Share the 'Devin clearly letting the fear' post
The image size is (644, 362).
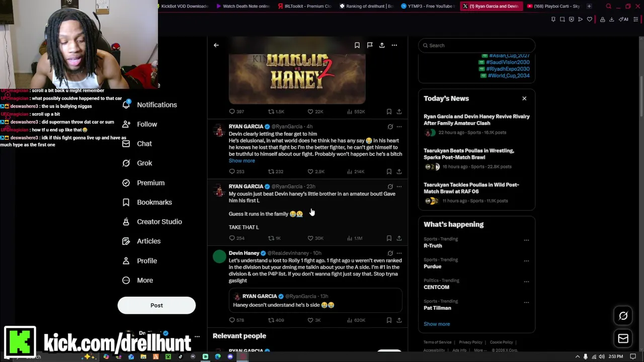point(399,171)
